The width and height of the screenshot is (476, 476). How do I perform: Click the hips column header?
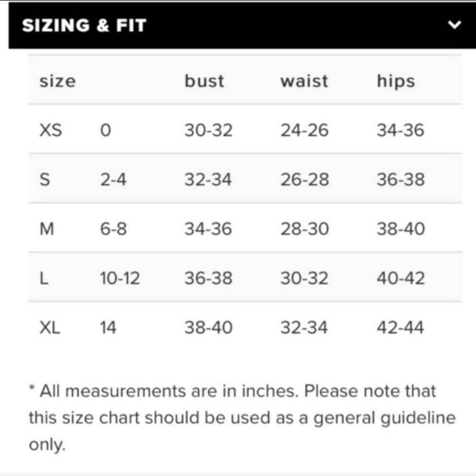click(x=396, y=81)
